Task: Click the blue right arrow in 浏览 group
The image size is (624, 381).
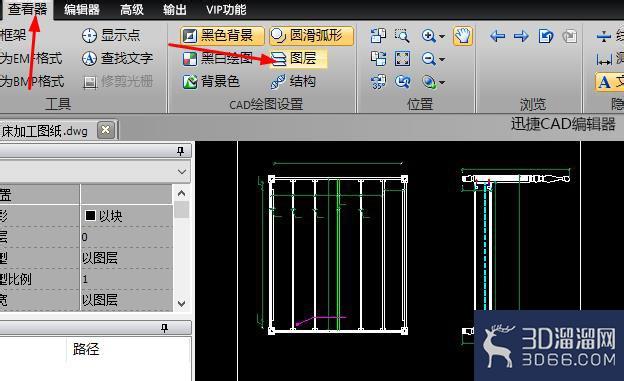Action: point(521,36)
